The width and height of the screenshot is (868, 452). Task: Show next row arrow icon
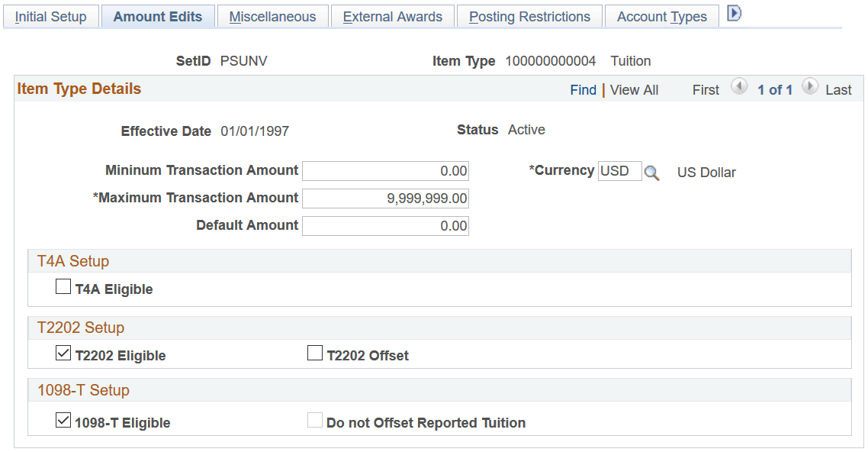pyautogui.click(x=810, y=88)
